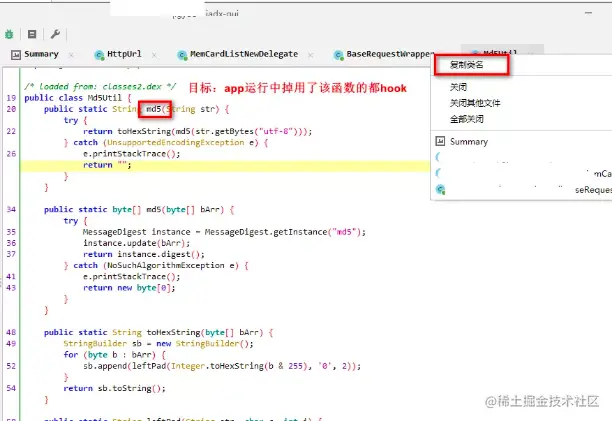Open preferences with the wrench icon
Viewport: 612px width, 421px height.
tap(55, 34)
